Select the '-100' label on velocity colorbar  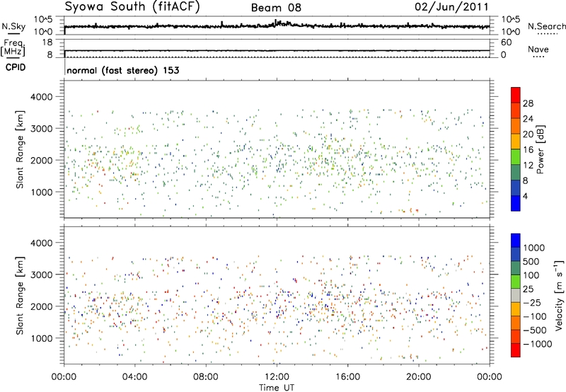pyautogui.click(x=535, y=316)
